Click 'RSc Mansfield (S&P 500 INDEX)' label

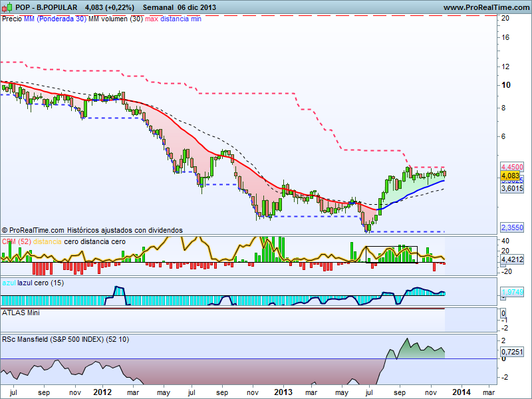(x=53, y=340)
